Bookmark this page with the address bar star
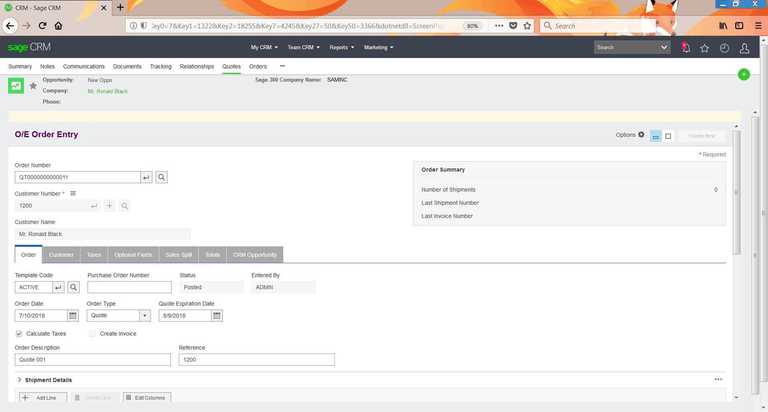Viewport: 768px width, 412px height. pyautogui.click(x=527, y=25)
